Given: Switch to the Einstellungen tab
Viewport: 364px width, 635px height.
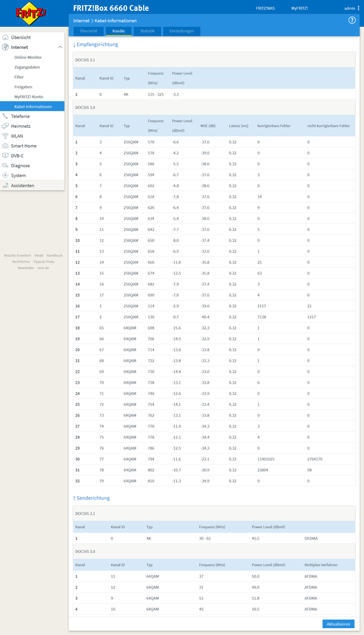Looking at the screenshot, I should [x=181, y=31].
